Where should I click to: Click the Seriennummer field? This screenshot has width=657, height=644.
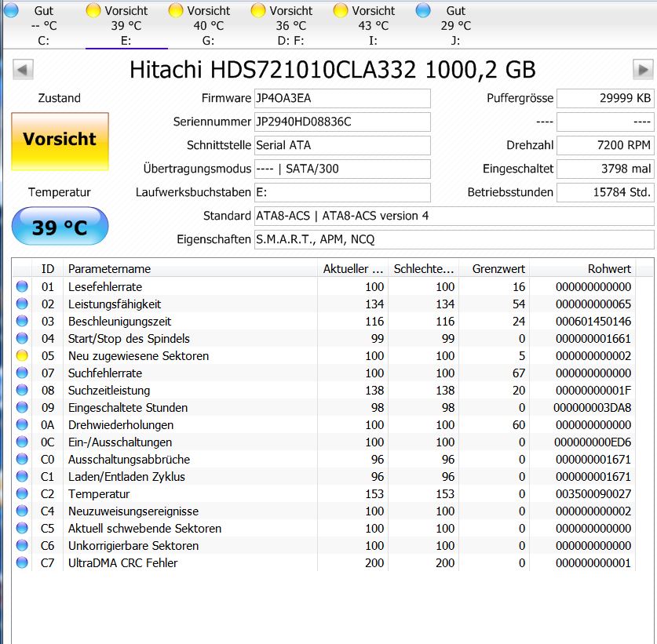[x=342, y=122]
